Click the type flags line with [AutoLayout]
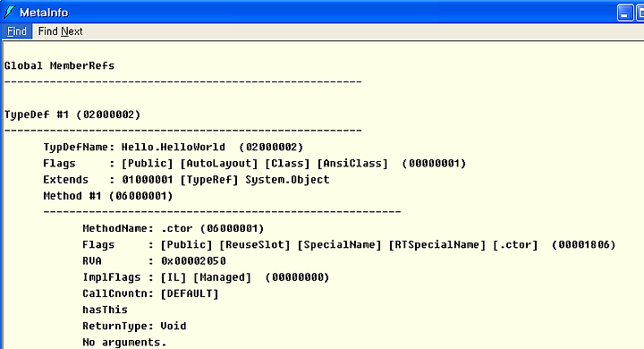The height and width of the screenshot is (349, 644). (254, 163)
